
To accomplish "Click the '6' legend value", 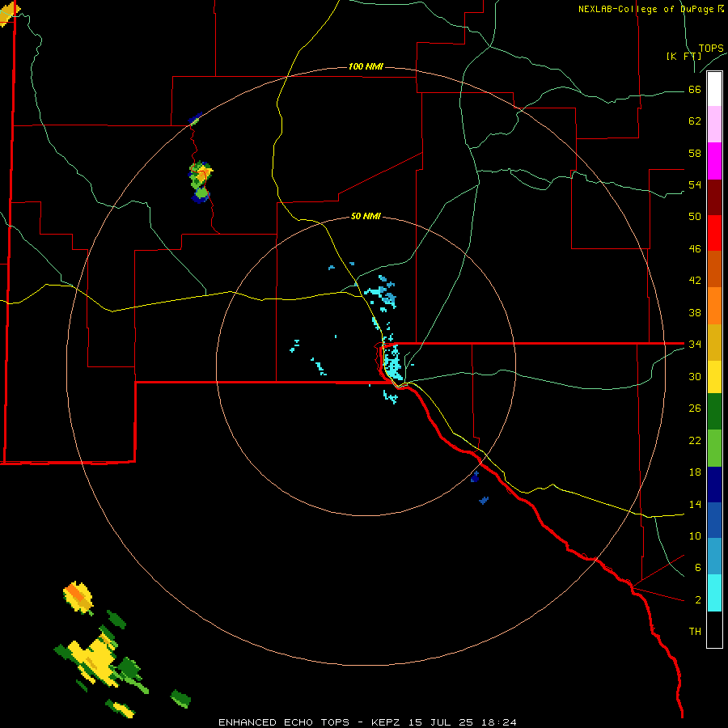I will point(698,568).
